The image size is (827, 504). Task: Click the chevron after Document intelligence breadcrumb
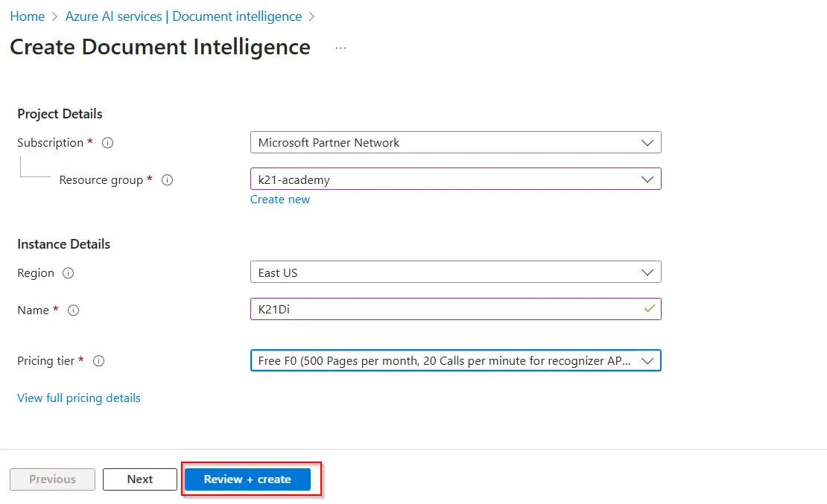click(x=312, y=16)
